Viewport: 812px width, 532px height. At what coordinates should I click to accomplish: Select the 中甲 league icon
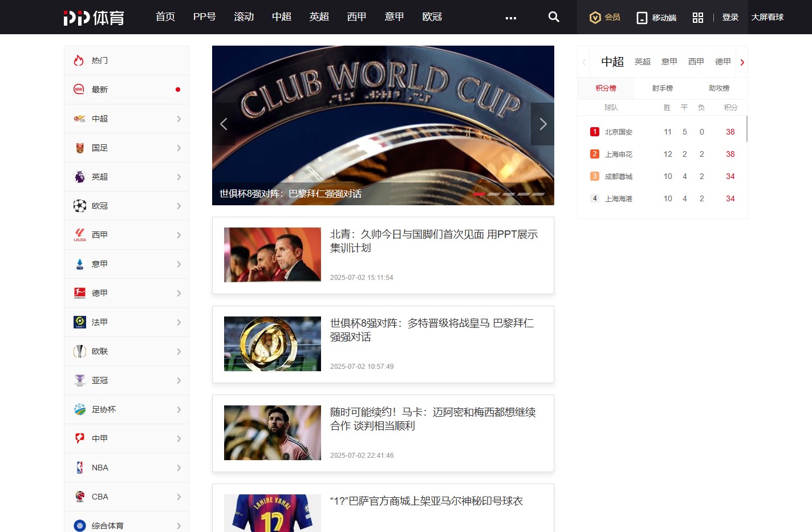tap(80, 438)
